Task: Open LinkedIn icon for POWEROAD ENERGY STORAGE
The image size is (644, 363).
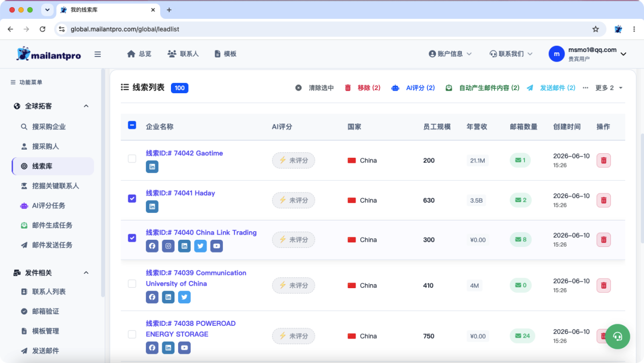Action: tap(168, 348)
